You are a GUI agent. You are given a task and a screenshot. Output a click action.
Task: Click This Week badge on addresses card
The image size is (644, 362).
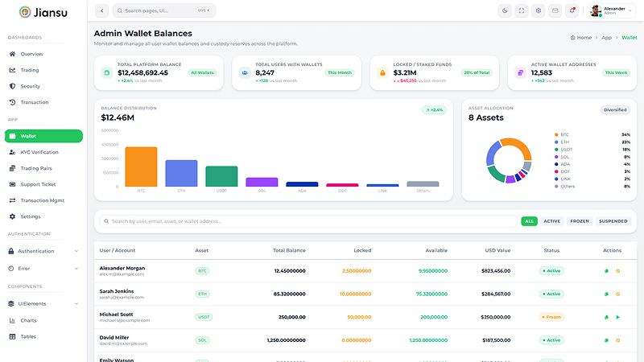(616, 72)
